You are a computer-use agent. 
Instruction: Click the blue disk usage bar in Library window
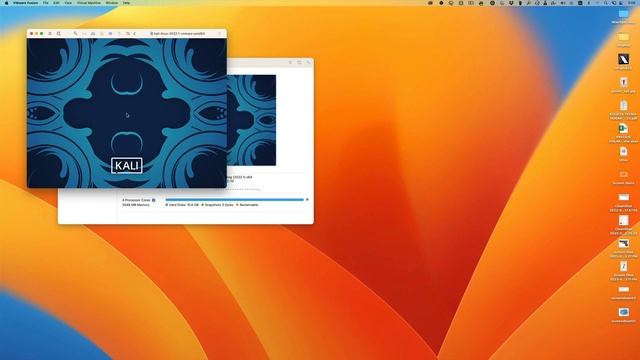tap(234, 200)
